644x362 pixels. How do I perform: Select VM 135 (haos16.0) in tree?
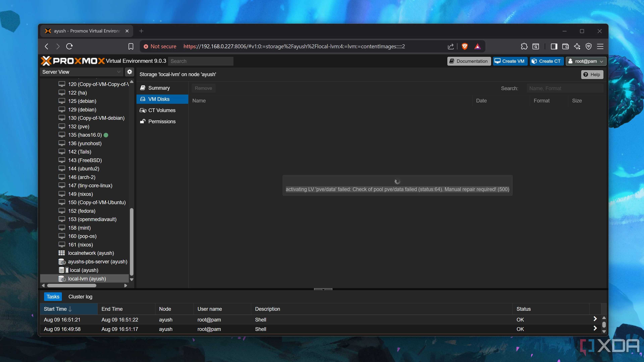click(85, 135)
